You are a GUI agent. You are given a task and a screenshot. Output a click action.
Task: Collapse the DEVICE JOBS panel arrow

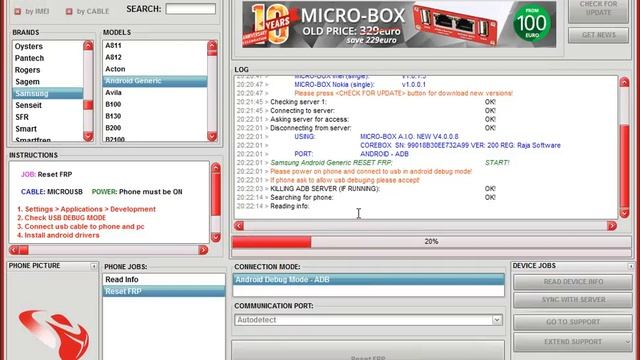pyautogui.click(x=631, y=267)
